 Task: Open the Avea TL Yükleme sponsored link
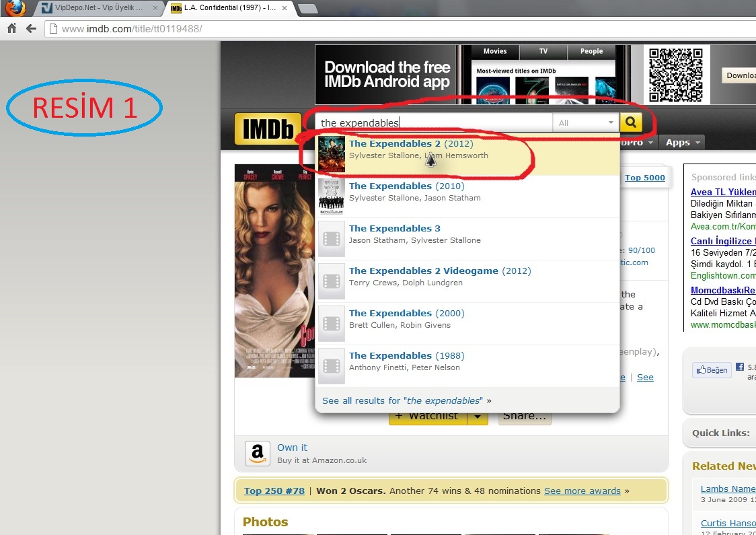[x=723, y=192]
